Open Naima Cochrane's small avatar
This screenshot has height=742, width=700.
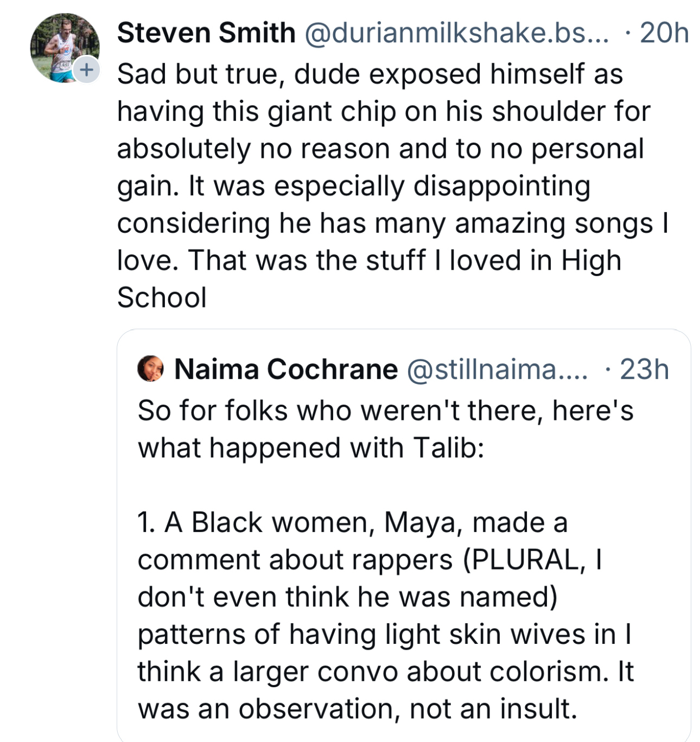150,369
